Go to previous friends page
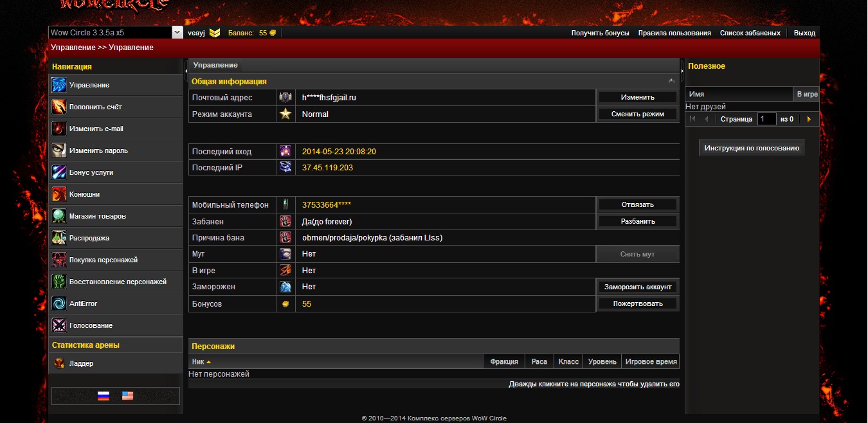The height and width of the screenshot is (423, 868). pos(707,119)
